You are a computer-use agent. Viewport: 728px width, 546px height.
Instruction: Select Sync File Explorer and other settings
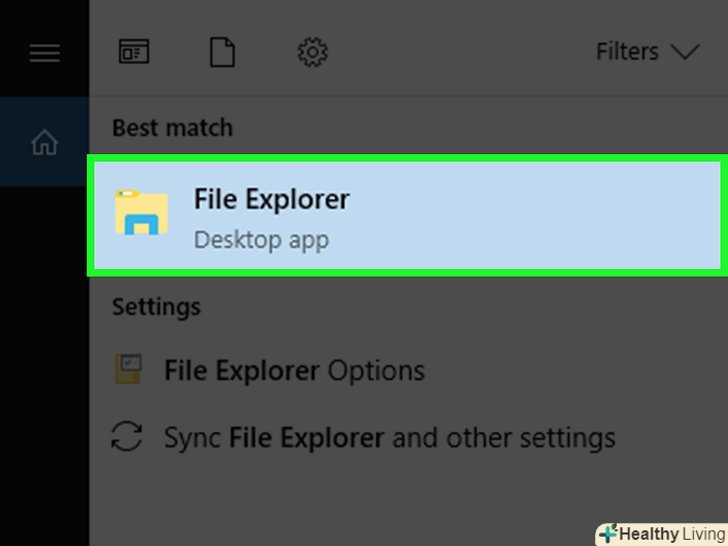click(390, 437)
